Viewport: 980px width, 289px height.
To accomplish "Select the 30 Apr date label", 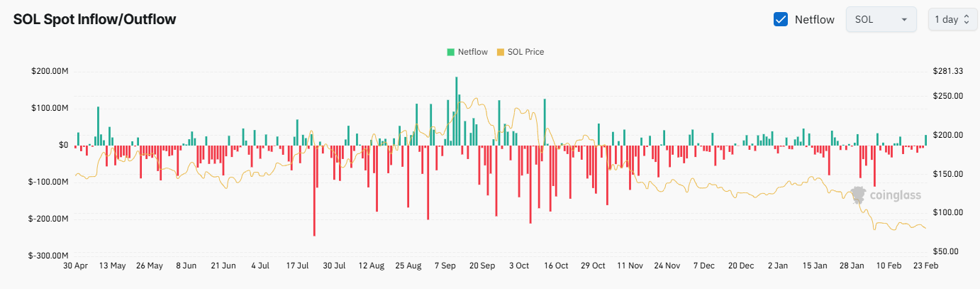I will click(x=75, y=266).
